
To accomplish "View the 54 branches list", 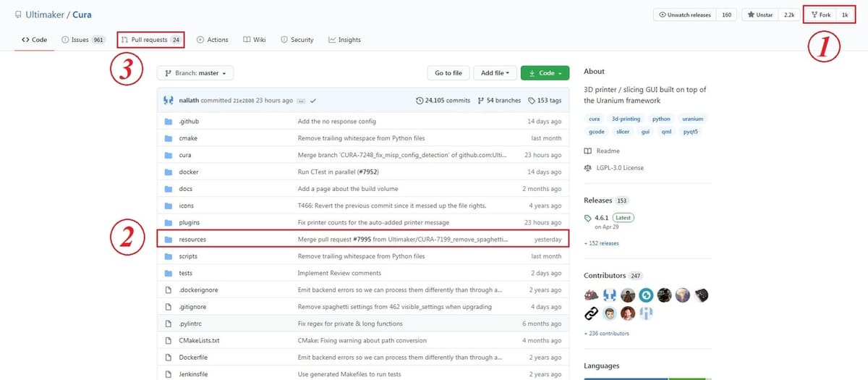I will (x=499, y=101).
